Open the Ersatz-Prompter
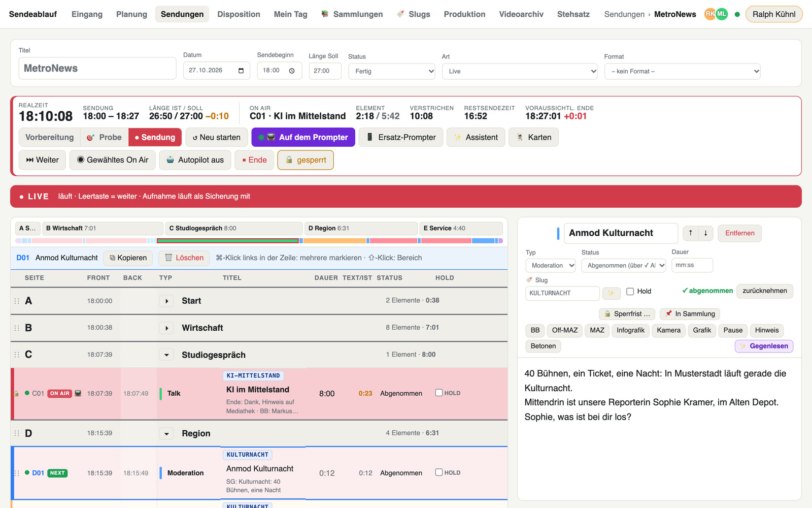 [x=401, y=137]
